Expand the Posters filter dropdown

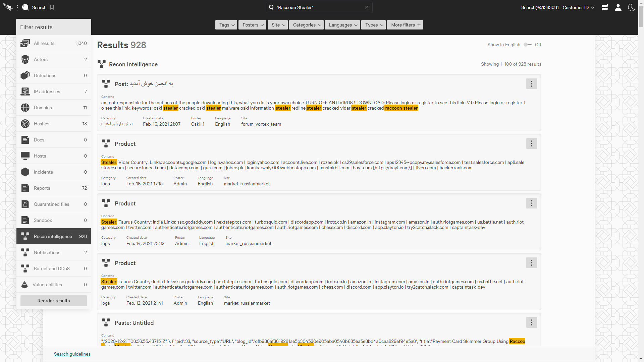tap(252, 25)
